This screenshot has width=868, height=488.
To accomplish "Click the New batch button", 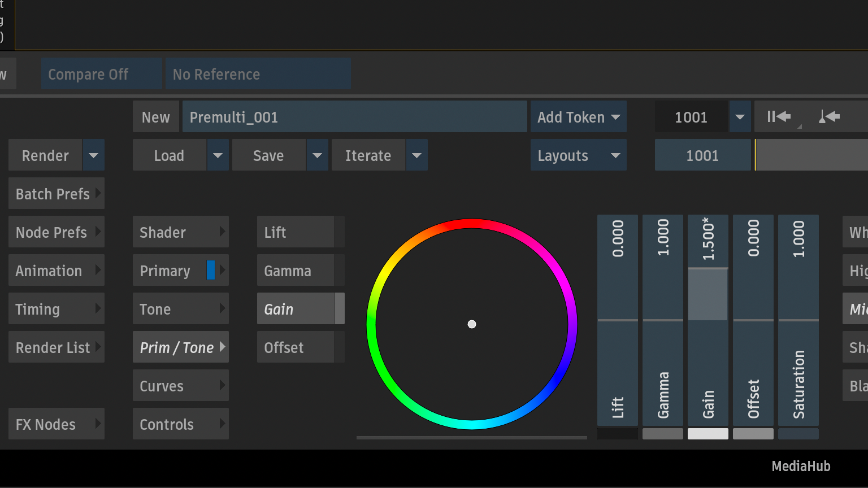I will click(156, 117).
